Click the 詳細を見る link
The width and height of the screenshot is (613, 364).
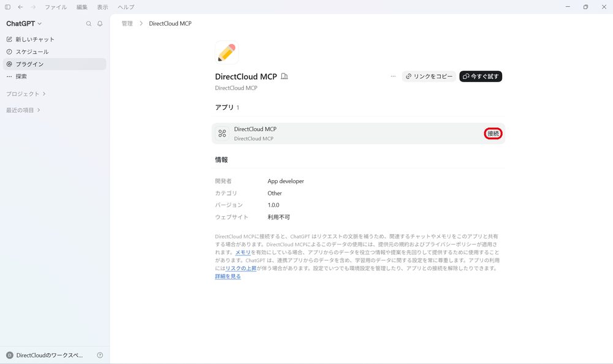(x=228, y=276)
